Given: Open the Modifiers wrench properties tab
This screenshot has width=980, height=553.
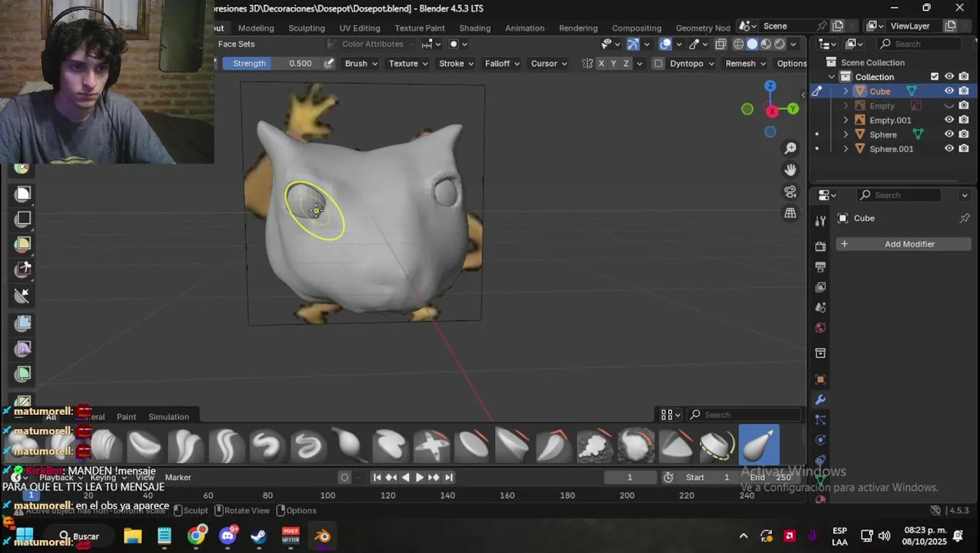Looking at the screenshot, I should tap(820, 400).
